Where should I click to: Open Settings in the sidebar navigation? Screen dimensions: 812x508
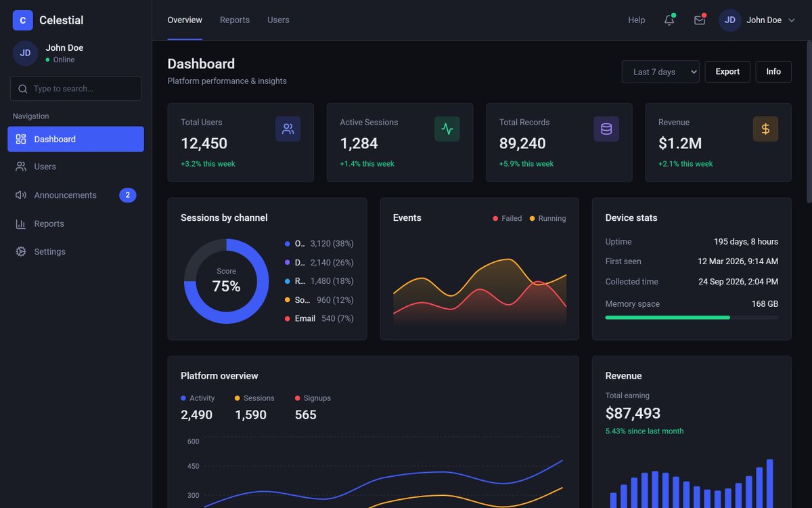tap(76, 251)
